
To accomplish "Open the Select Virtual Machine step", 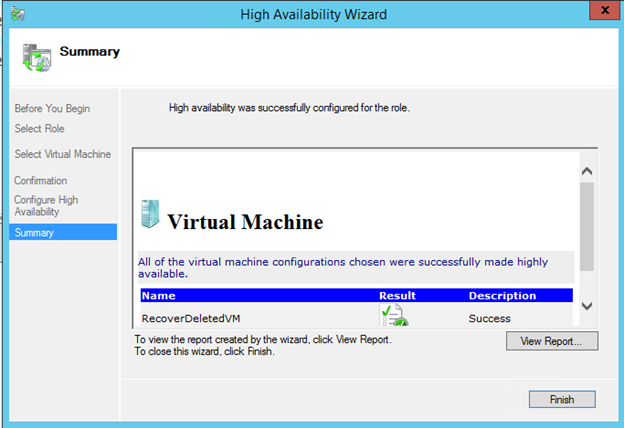I will click(62, 154).
